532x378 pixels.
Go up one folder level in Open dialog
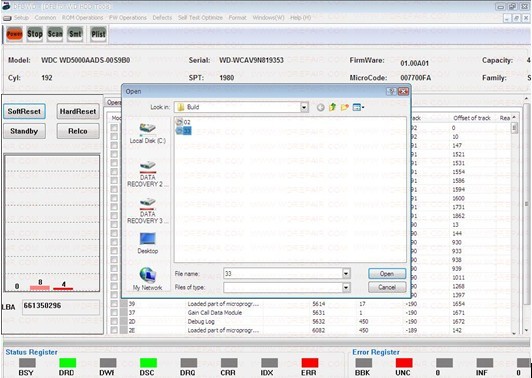[x=332, y=107]
